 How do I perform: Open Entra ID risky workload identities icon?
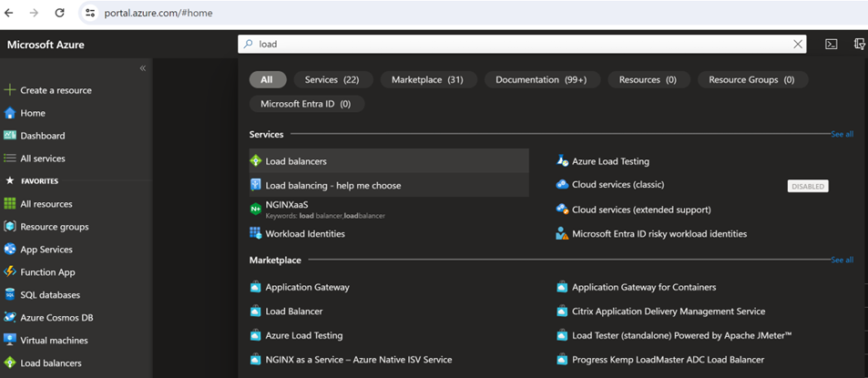[x=563, y=233]
